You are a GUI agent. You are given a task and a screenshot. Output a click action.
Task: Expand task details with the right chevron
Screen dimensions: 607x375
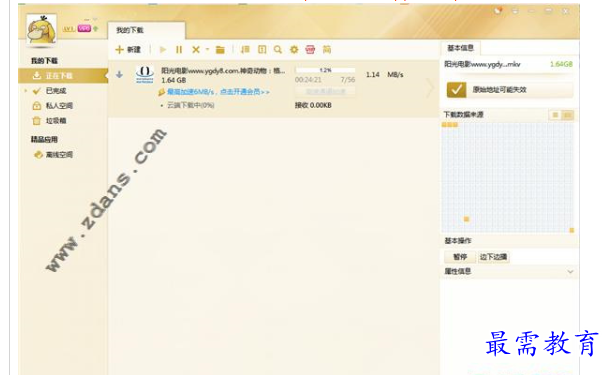click(x=430, y=88)
